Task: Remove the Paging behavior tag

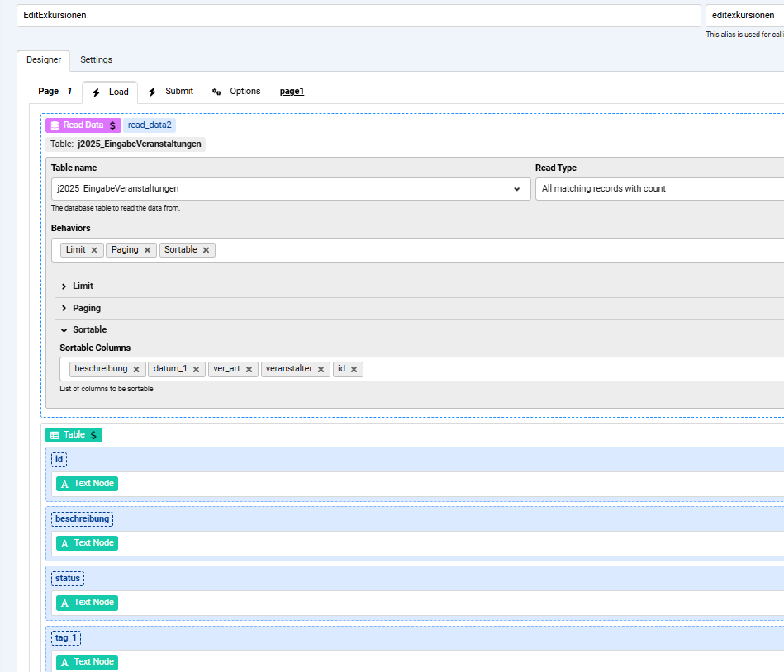Action: pyautogui.click(x=147, y=250)
